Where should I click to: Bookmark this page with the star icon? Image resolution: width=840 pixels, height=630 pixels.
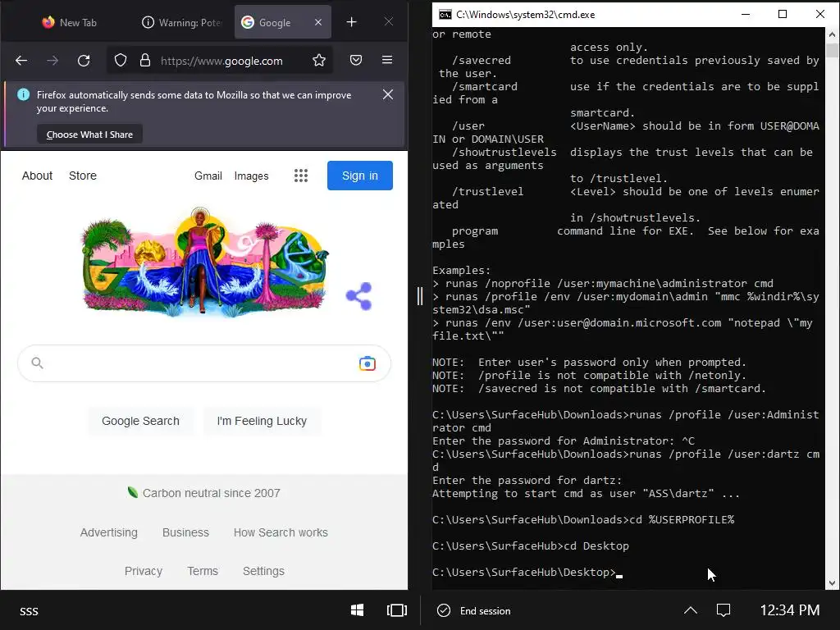point(319,60)
